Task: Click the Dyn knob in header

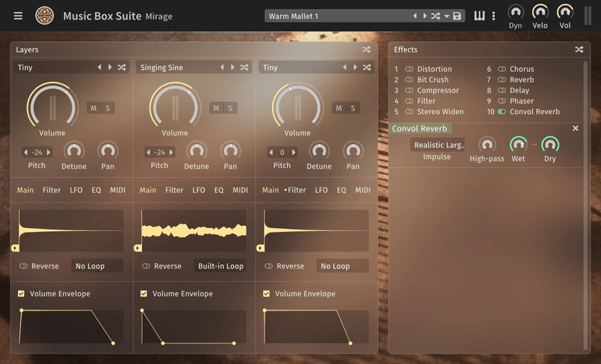Action: tap(515, 12)
